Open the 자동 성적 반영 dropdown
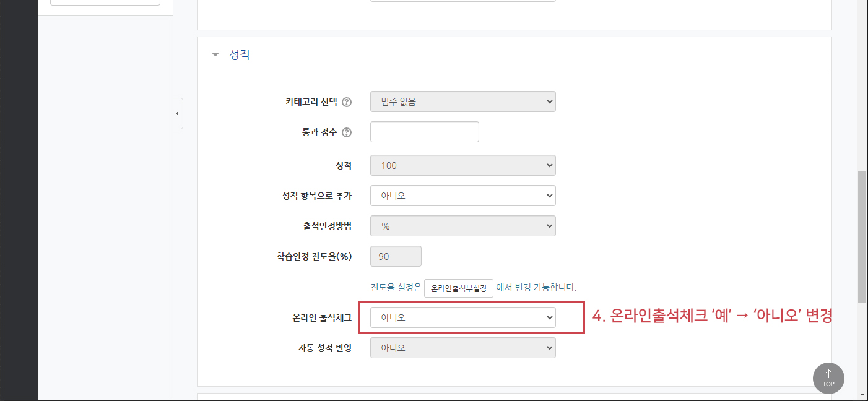Image resolution: width=868 pixels, height=401 pixels. tap(463, 348)
